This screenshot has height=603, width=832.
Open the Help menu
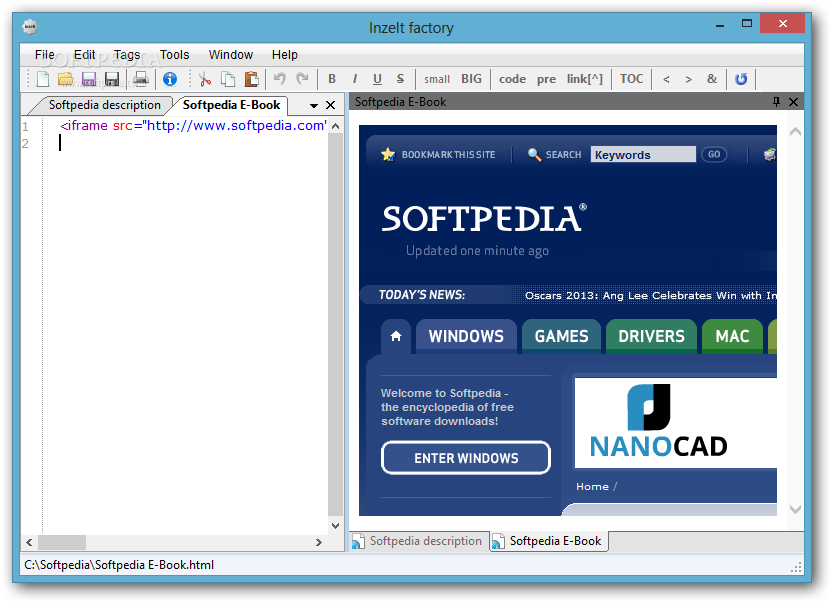click(284, 55)
